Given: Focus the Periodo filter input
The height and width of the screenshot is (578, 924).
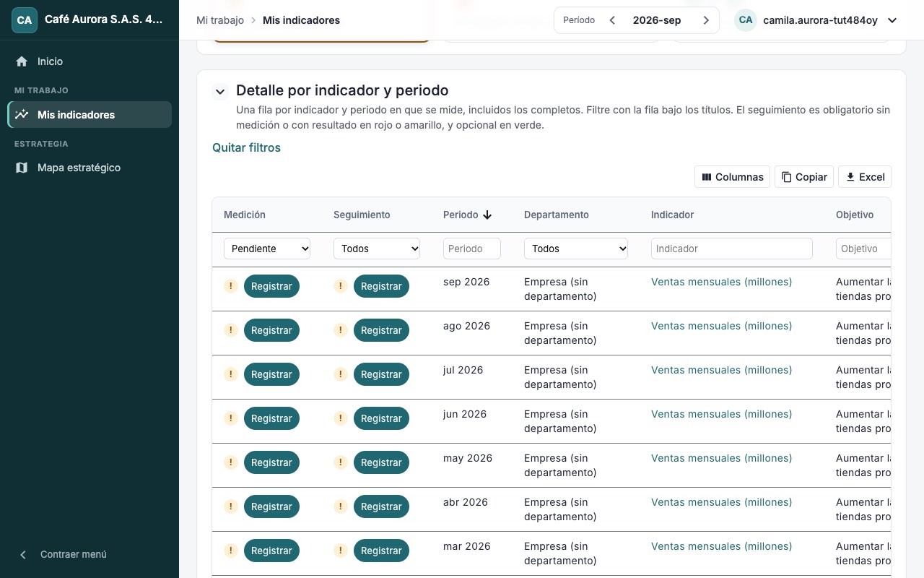Looking at the screenshot, I should (472, 249).
